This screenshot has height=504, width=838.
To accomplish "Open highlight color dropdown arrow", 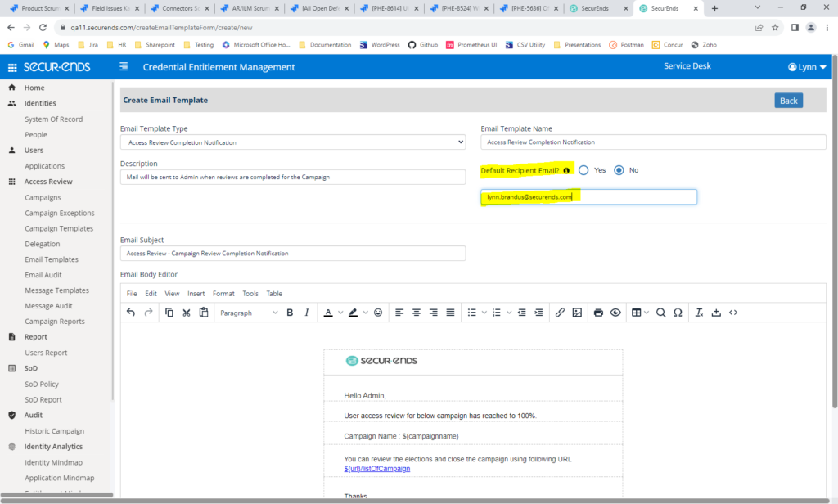I will [x=366, y=313].
